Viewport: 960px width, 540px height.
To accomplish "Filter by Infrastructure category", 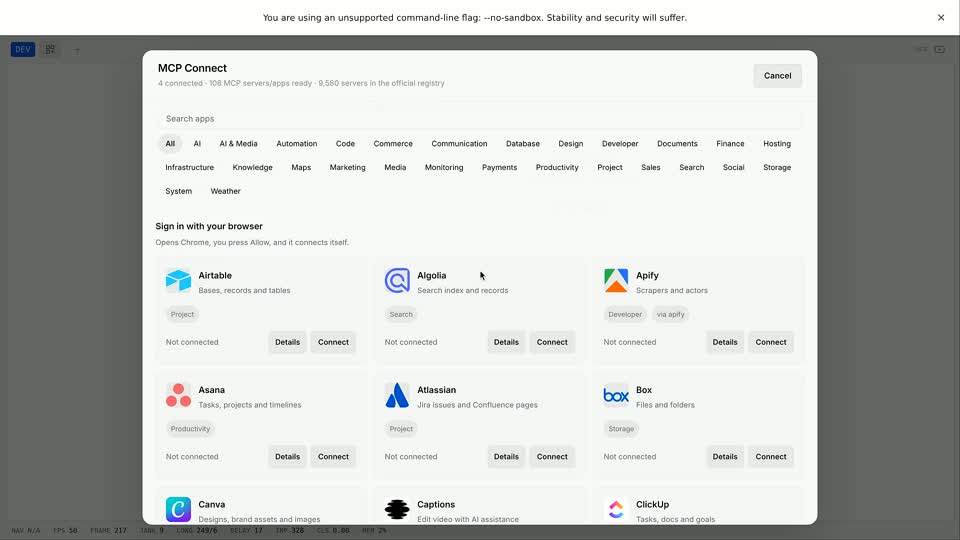I will [x=190, y=168].
